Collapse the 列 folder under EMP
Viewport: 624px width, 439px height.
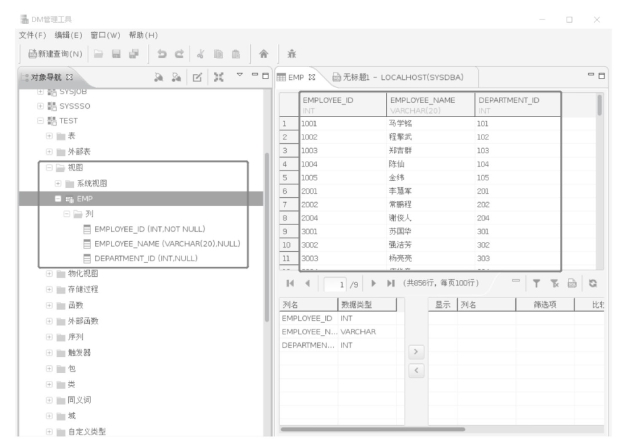[67, 214]
